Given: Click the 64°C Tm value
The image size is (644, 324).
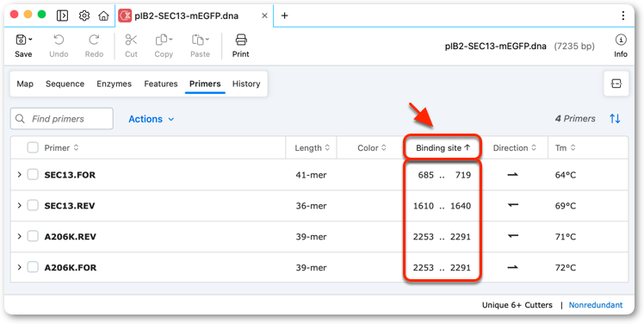Looking at the screenshot, I should click(x=566, y=175).
